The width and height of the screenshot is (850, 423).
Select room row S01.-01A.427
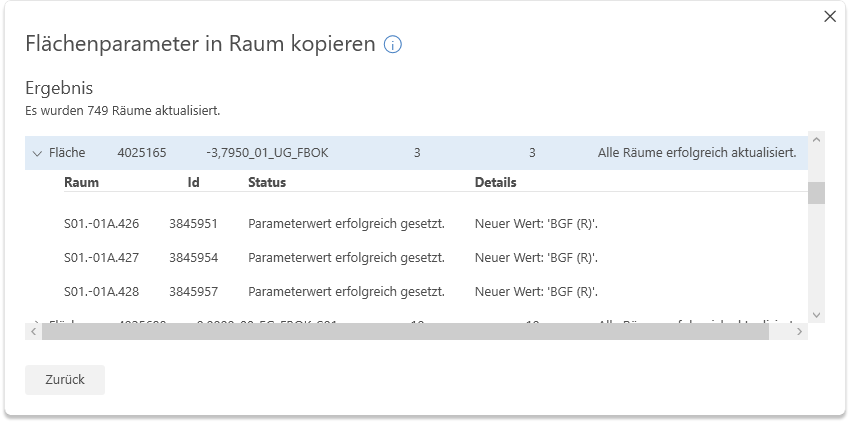tap(101, 258)
